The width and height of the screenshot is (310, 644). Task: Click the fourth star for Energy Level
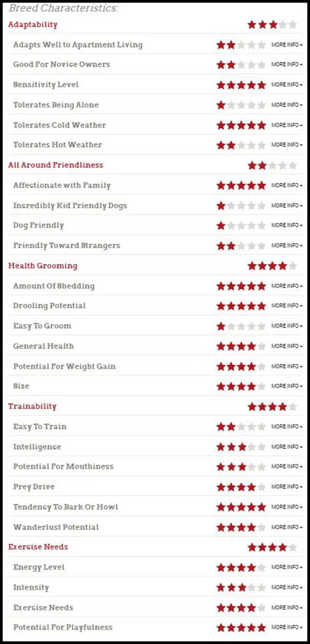(252, 567)
